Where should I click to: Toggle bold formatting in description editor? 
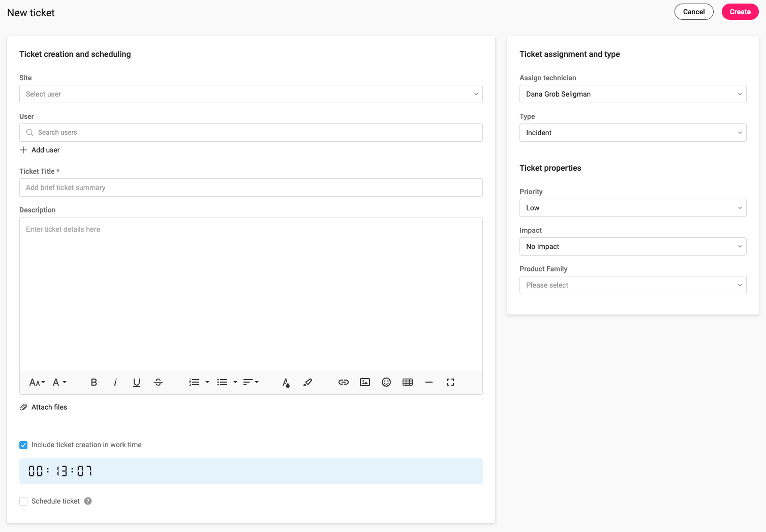[94, 382]
